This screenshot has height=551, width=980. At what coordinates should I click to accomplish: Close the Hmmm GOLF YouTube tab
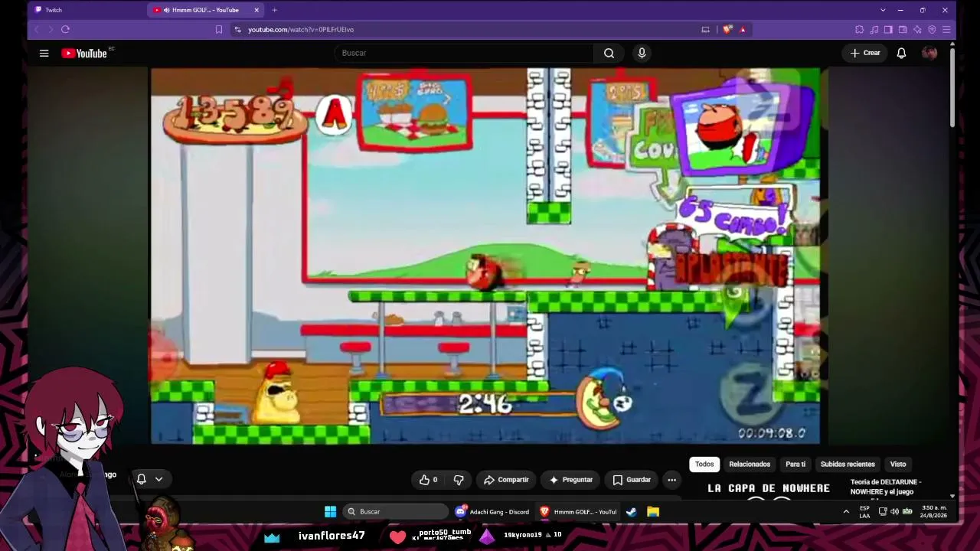point(256,10)
